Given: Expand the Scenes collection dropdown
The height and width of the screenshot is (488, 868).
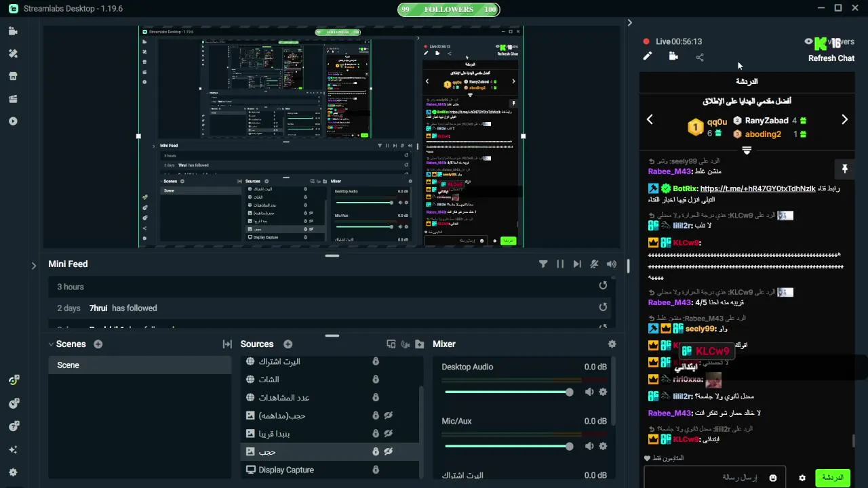Looking at the screenshot, I should 51,344.
